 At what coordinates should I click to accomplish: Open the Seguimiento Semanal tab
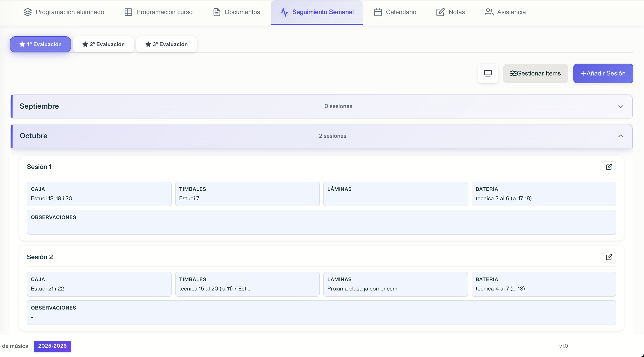click(x=317, y=12)
